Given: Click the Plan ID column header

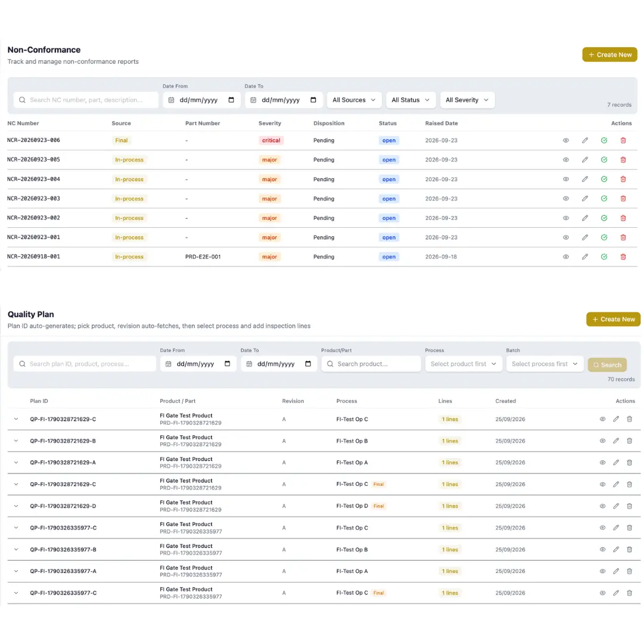Looking at the screenshot, I should [x=39, y=401].
